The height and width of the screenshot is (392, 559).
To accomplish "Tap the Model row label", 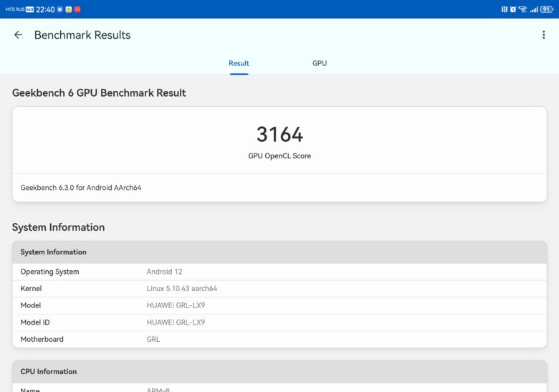I will click(31, 305).
